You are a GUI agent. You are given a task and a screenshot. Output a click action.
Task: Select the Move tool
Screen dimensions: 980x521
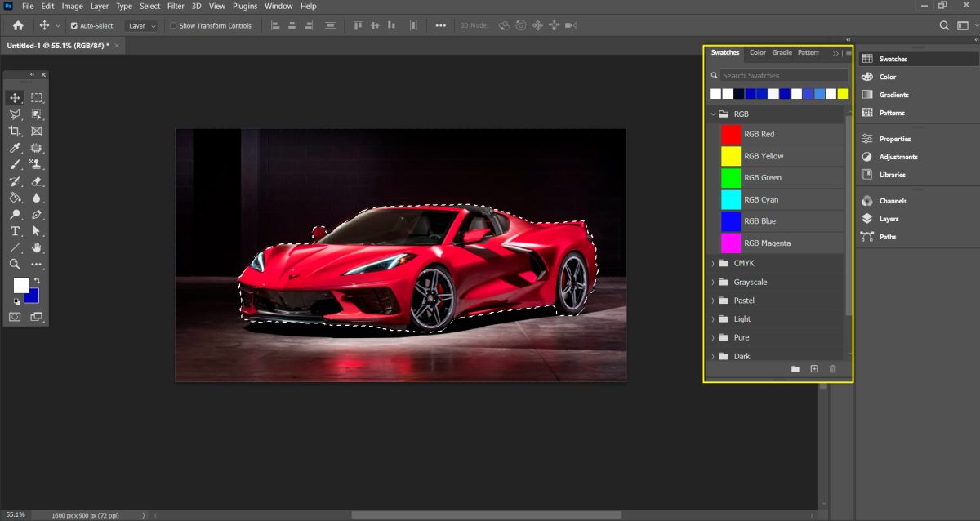click(x=15, y=96)
